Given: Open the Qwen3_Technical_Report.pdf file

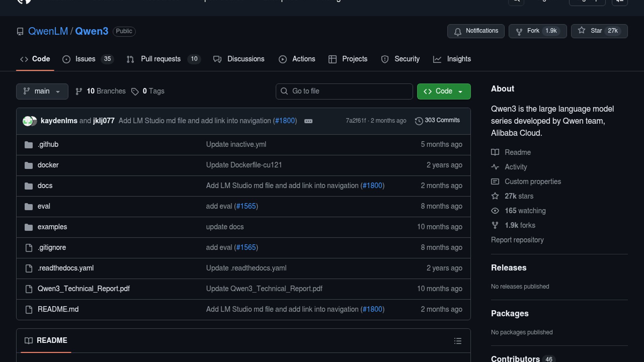Looking at the screenshot, I should coord(84,289).
